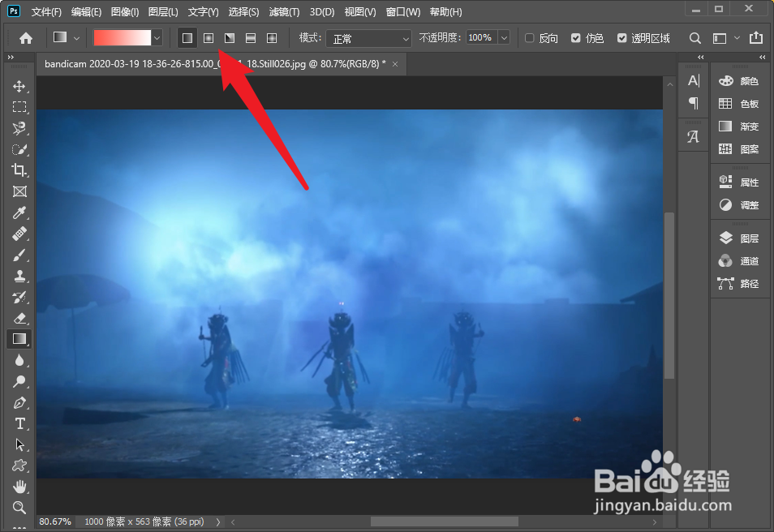Choose Reflected gradient style
774x532 pixels.
coord(251,38)
